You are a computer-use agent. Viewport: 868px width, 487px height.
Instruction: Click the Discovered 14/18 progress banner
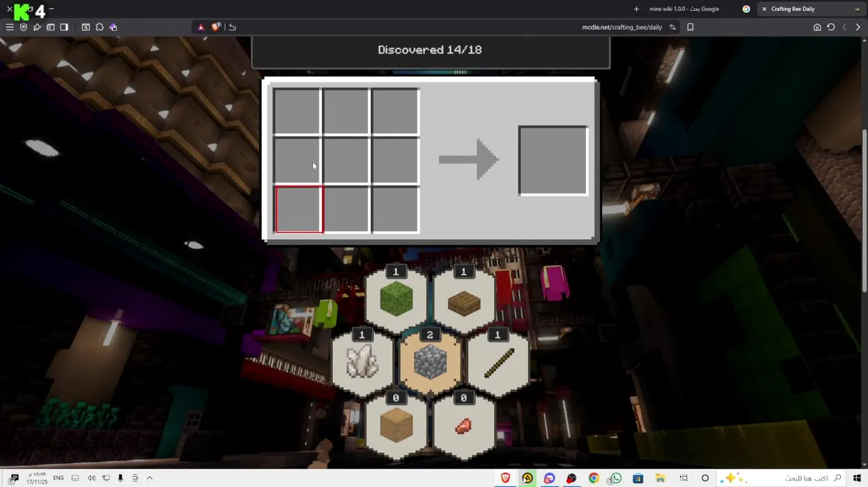click(x=430, y=51)
